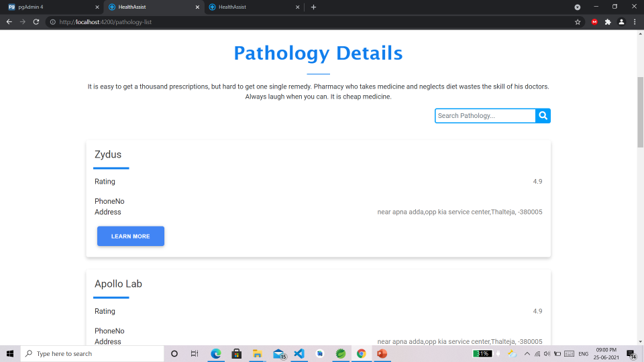Viewport: 644px width, 362px height.
Task: Bookmark this page with the star
Action: pos(578,22)
